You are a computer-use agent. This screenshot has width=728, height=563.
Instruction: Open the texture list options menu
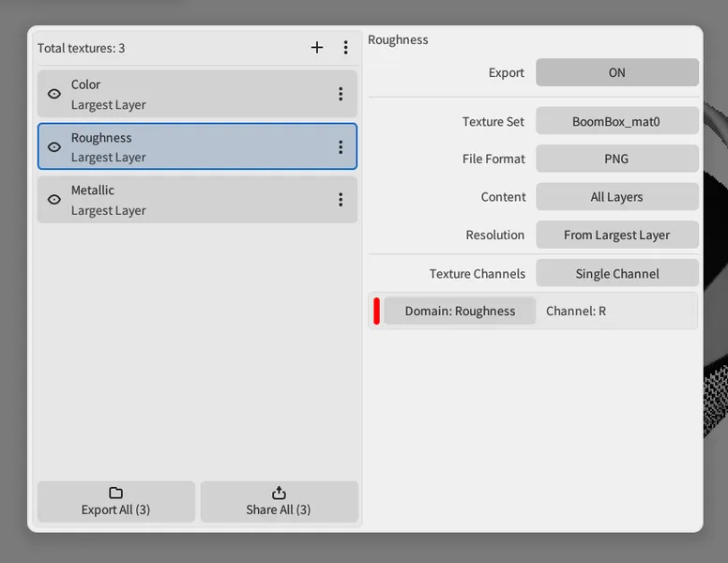(345, 48)
